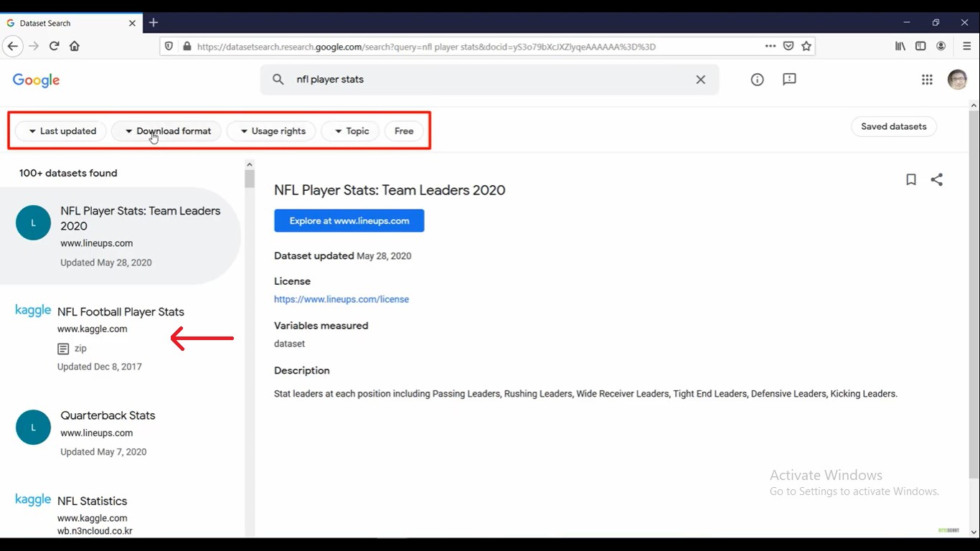Open the Firefox hamburger menu
Image resolution: width=980 pixels, height=551 pixels.
click(967, 46)
